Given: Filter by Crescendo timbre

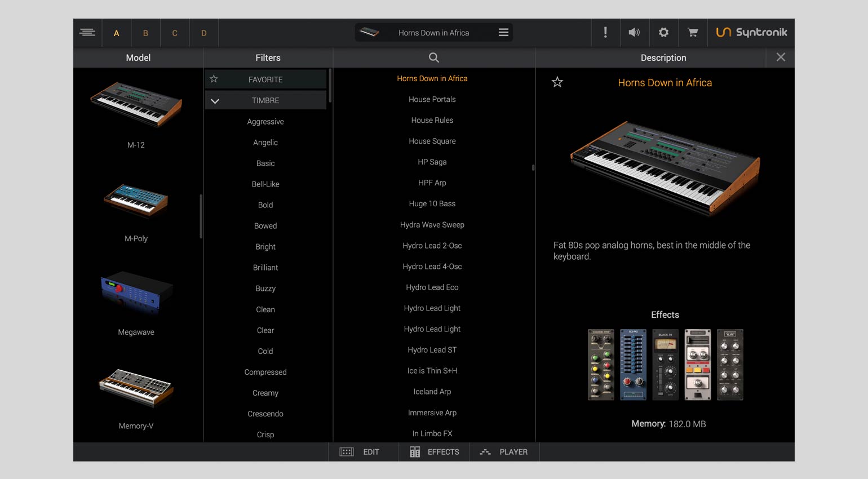Looking at the screenshot, I should pos(265,414).
